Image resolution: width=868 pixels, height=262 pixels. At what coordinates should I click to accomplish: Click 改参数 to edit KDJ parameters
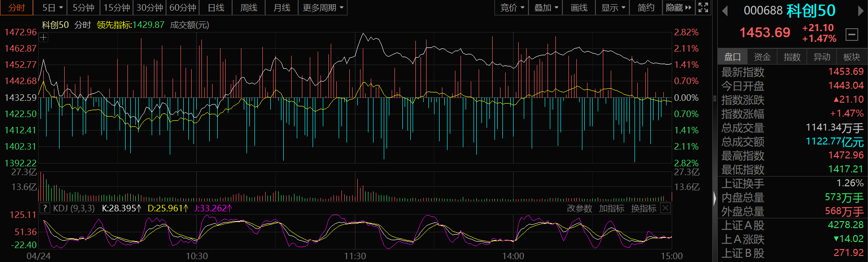tap(579, 209)
